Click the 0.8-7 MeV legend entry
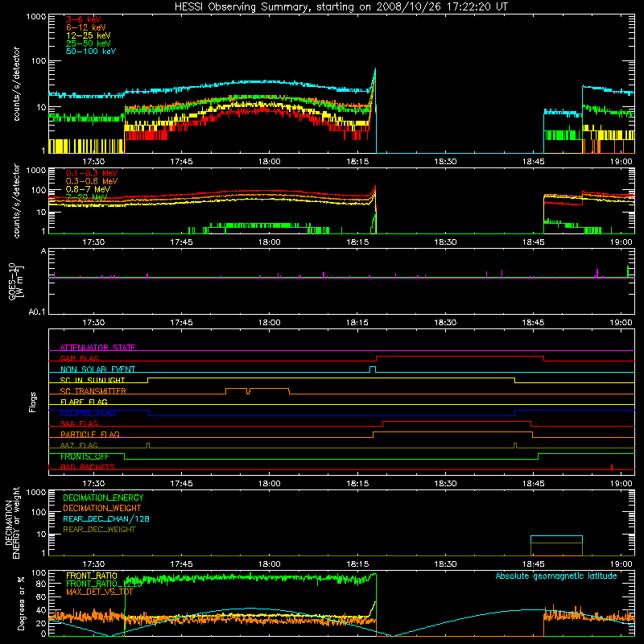This screenshot has width=644, height=644. coord(88,189)
